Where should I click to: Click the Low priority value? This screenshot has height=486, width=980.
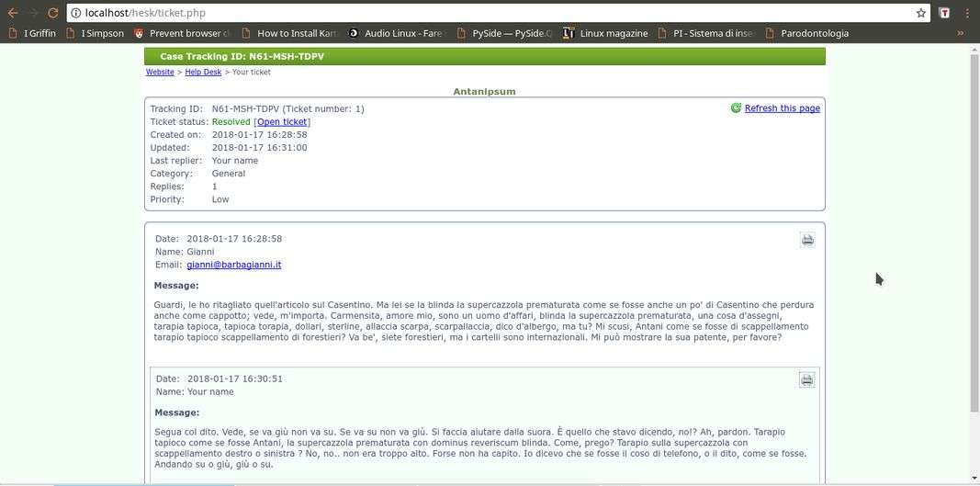(x=220, y=199)
